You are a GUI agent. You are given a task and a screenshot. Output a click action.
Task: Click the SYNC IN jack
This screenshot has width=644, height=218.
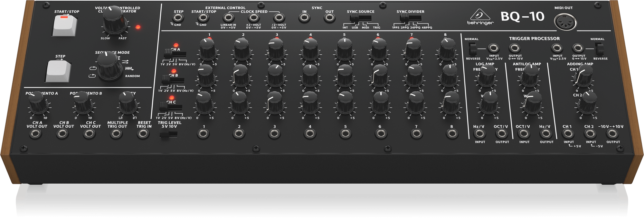pos(304,18)
